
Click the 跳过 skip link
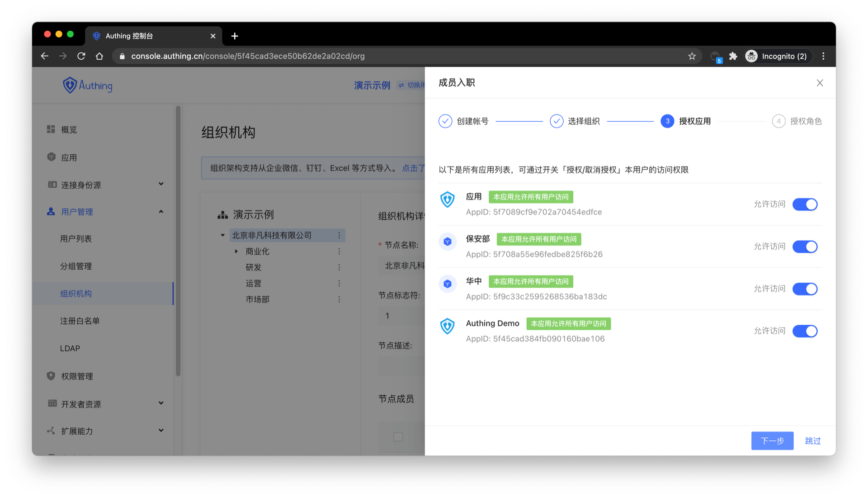click(812, 441)
